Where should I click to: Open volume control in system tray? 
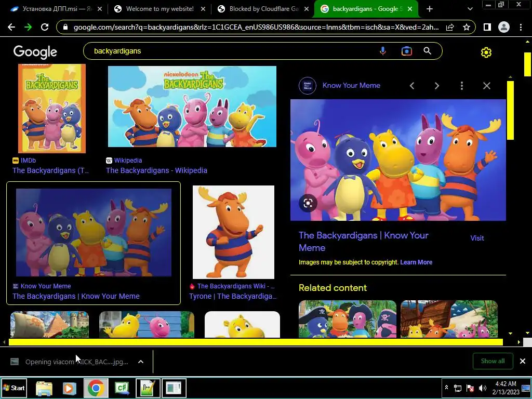[483, 388]
